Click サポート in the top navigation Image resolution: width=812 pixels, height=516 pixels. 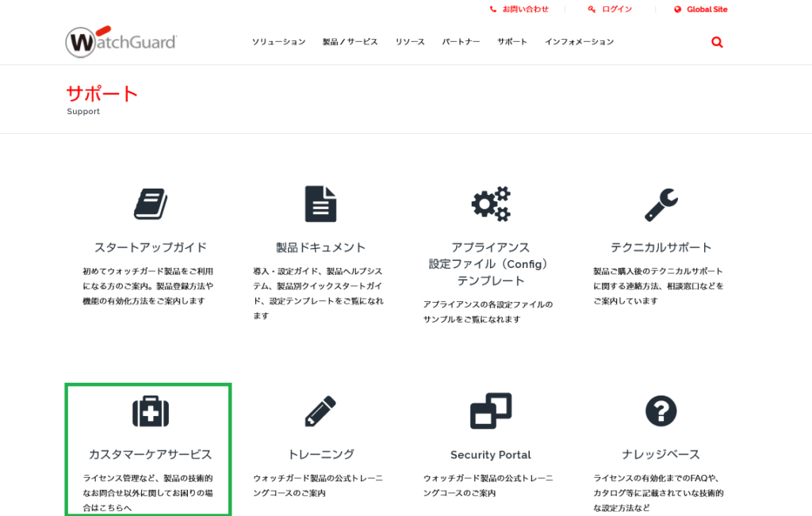[x=512, y=42]
